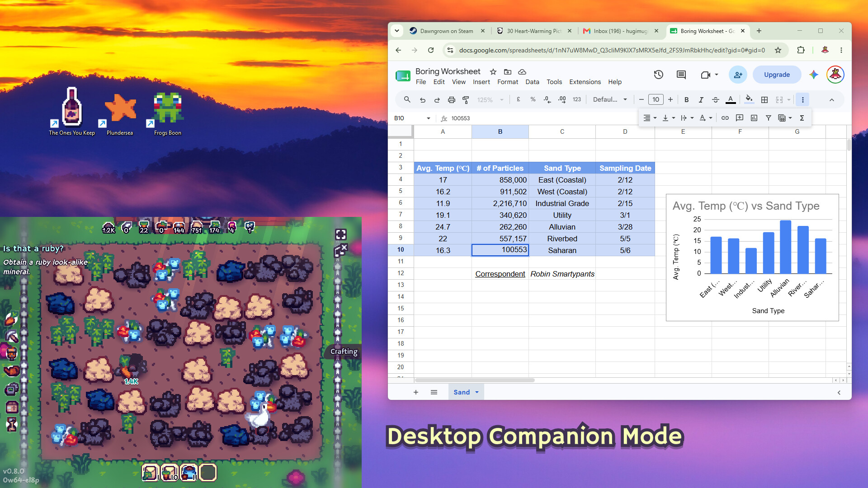Open the borders tool

(x=764, y=99)
